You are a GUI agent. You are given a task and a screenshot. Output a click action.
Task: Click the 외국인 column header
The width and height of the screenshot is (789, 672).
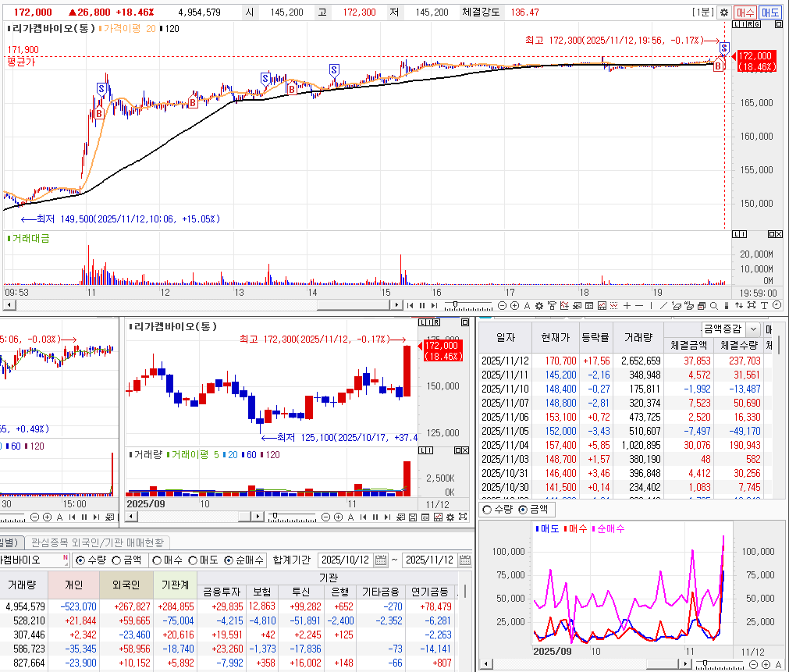click(x=126, y=585)
